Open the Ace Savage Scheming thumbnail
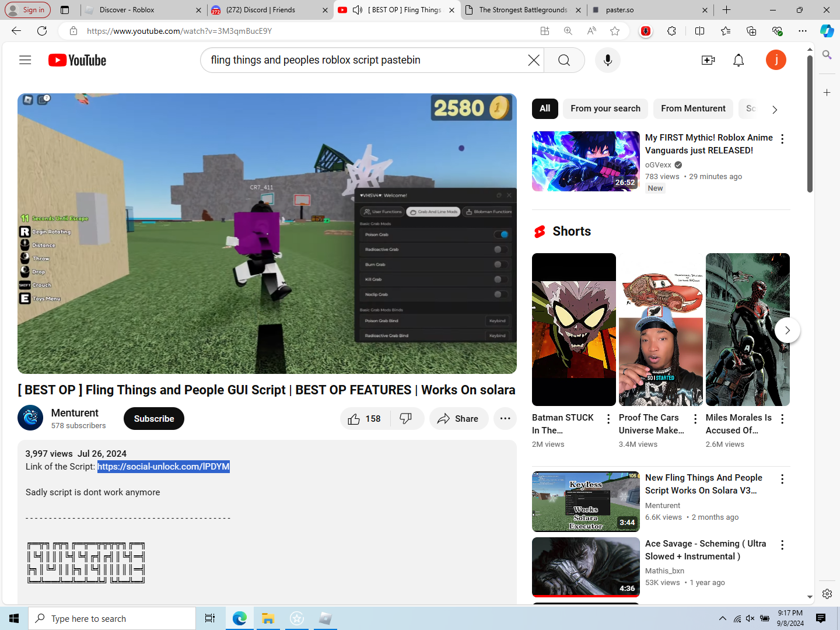Viewport: 840px width, 630px height. coord(586,567)
